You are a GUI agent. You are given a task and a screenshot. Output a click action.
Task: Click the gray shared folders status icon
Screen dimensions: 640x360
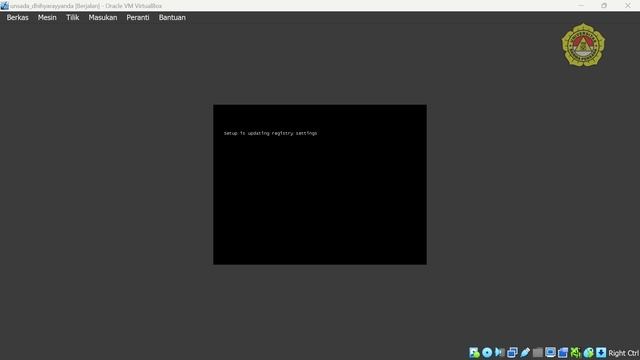pyautogui.click(x=538, y=353)
